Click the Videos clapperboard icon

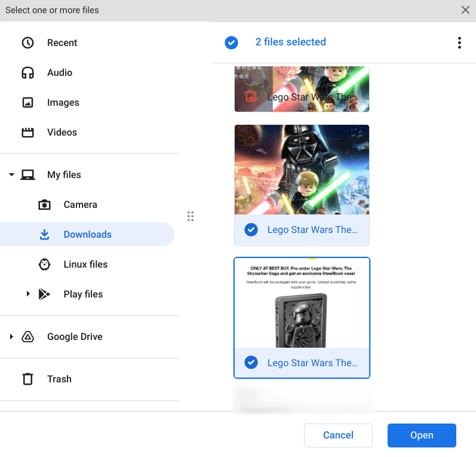pos(27,133)
